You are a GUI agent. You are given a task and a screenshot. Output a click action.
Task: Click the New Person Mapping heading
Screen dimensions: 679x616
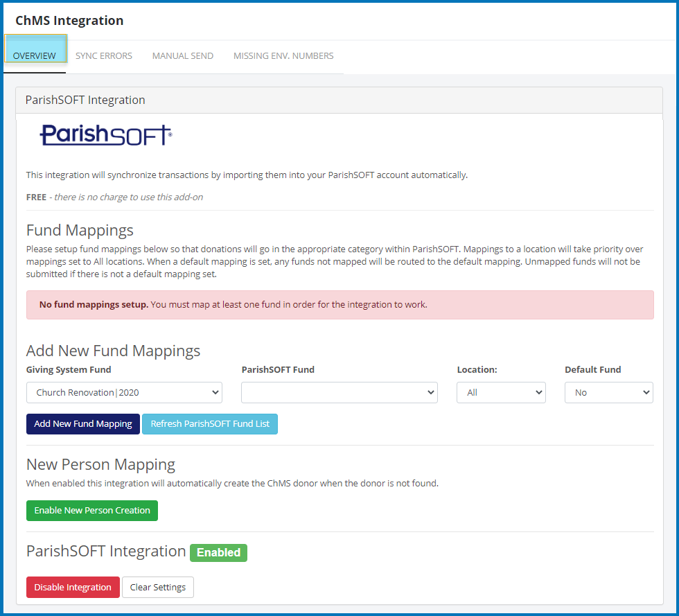click(x=100, y=464)
